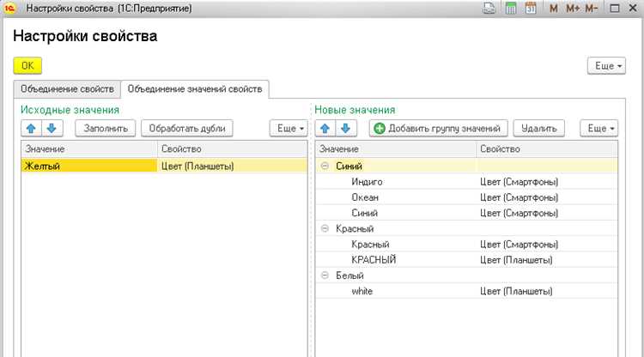Click Значение column header in source table
This screenshot has width=644, height=357.
89,149
